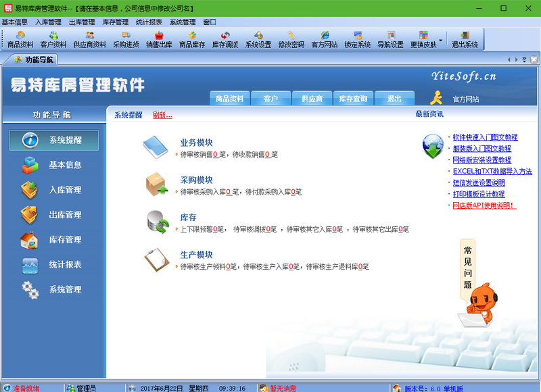Launch 采购进货 from toolbar
The width and height of the screenshot is (541, 392).
126,40
